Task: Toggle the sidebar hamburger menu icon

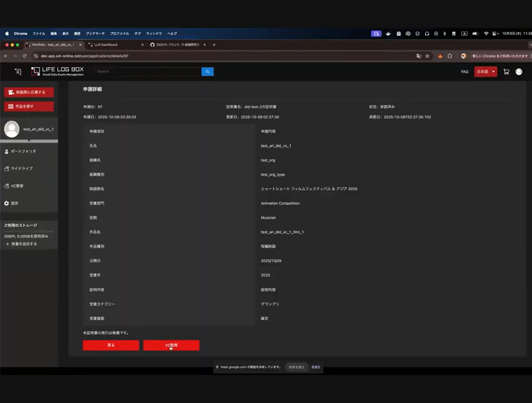Action: click(x=17, y=71)
